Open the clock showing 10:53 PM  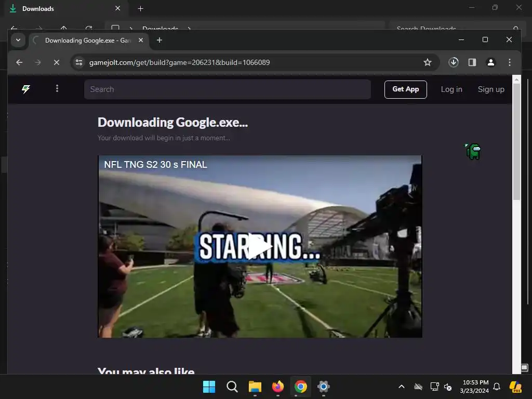475,387
